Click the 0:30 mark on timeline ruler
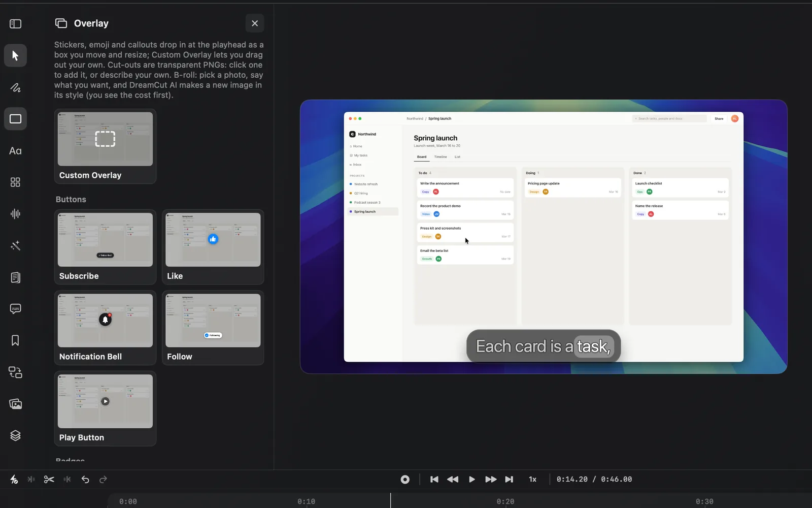Viewport: 812px width, 508px height. pos(704,501)
